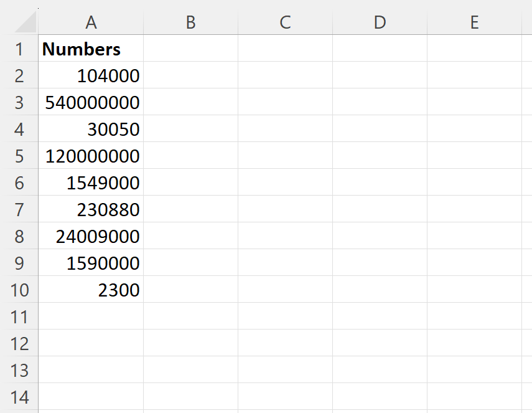Click the cell showing 30050
This screenshot has width=532, height=413.
91,129
